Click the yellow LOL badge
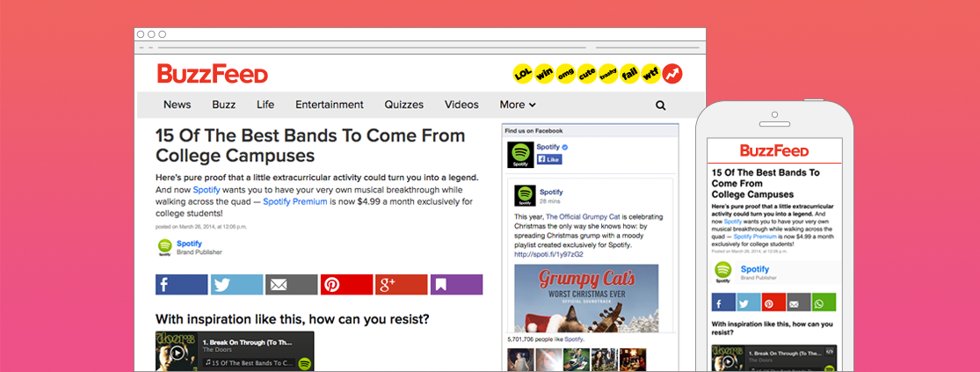The image size is (980, 372). click(523, 74)
